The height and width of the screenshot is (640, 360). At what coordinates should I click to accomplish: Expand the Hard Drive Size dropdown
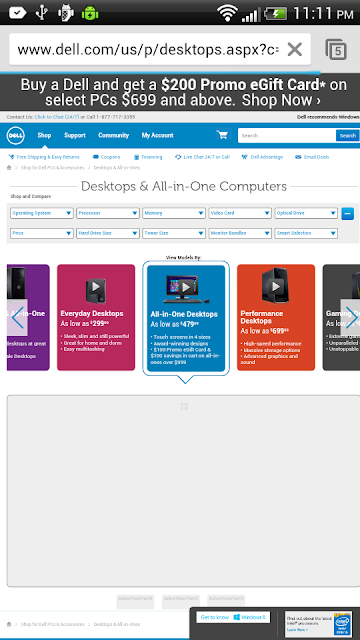[x=108, y=233]
